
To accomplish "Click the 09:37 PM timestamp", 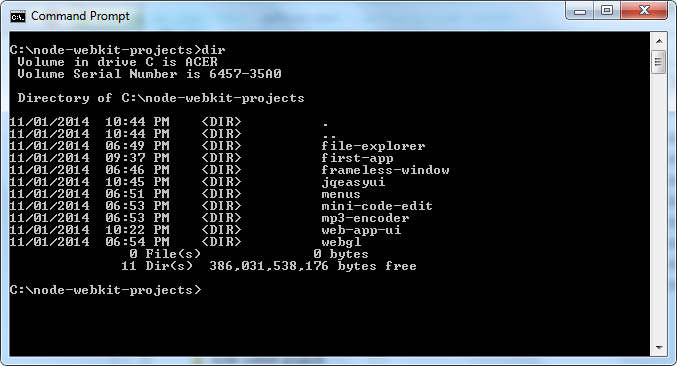I will [x=137, y=158].
